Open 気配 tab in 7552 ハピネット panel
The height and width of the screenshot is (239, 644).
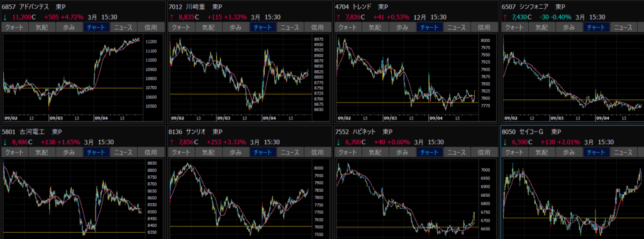pos(375,152)
